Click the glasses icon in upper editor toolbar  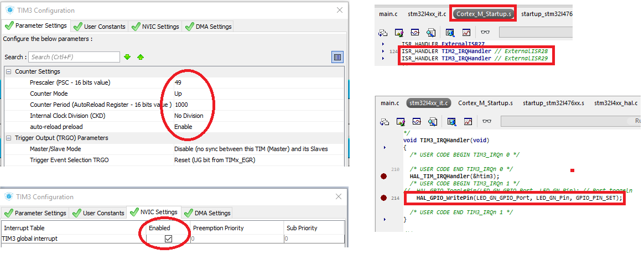485,32
